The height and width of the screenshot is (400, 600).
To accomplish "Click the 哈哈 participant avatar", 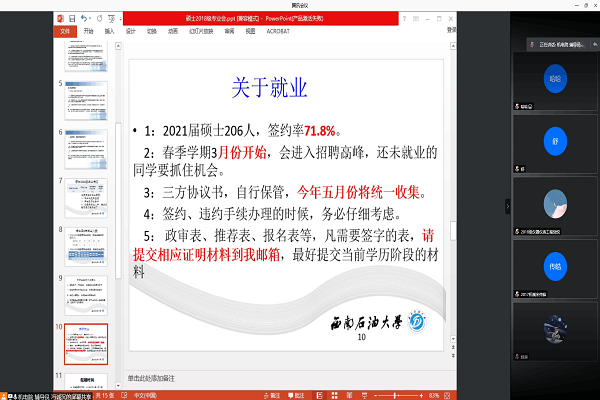I will coord(557,77).
